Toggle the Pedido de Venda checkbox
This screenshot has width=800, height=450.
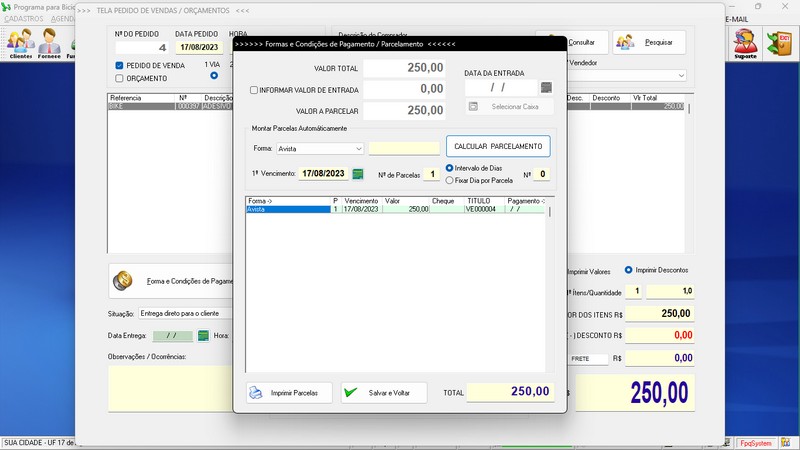tap(120, 66)
